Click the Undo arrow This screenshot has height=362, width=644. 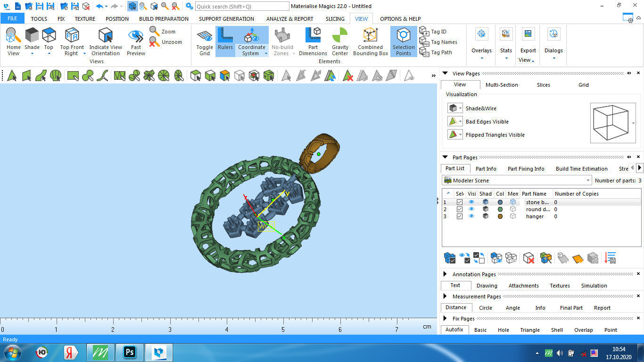99,6
